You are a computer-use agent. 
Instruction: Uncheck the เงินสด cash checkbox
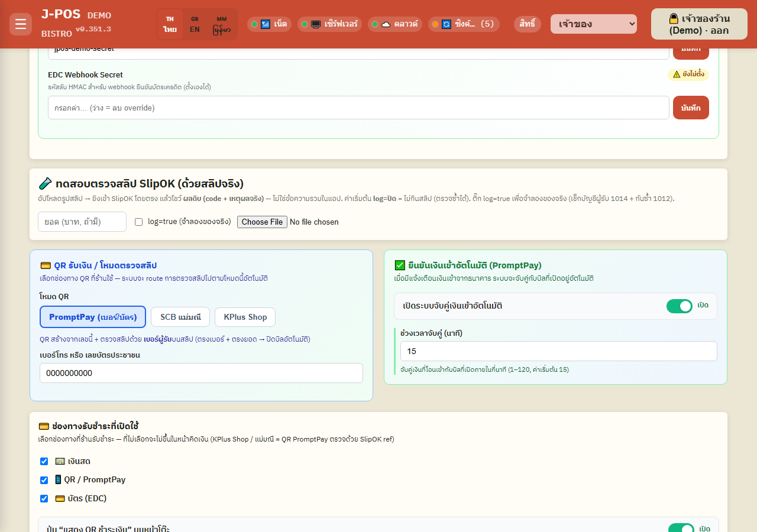tap(44, 461)
